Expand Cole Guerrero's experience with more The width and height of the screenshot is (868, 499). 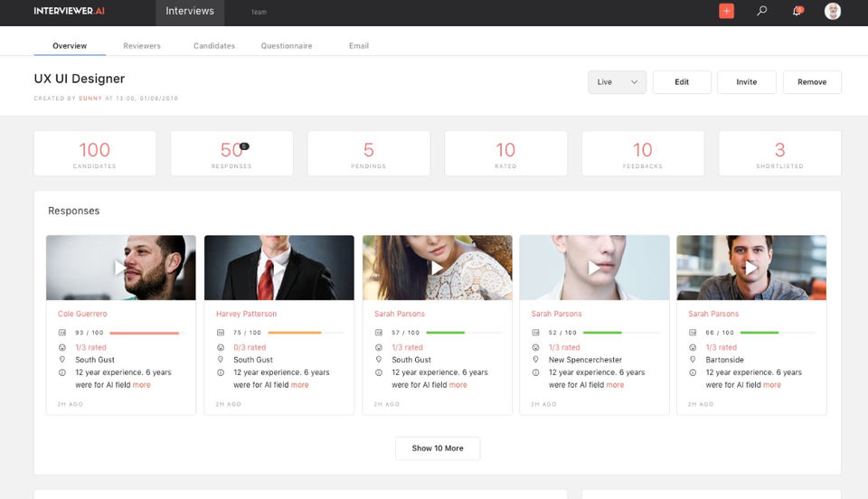142,385
